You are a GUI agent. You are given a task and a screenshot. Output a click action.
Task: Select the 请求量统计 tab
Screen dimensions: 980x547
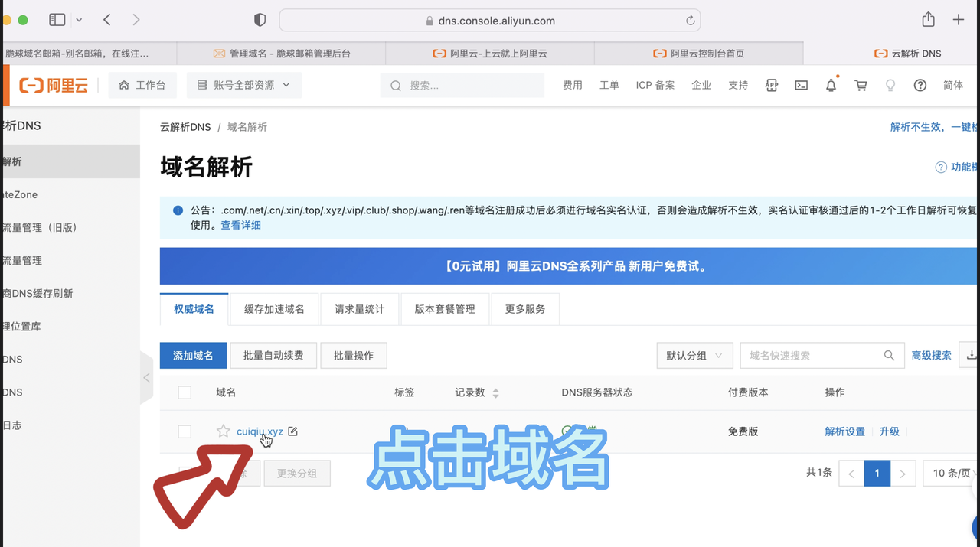click(359, 309)
